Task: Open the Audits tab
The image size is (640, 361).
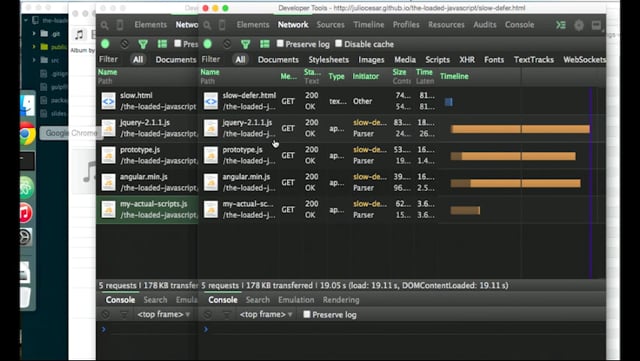Action: [x=485, y=25]
